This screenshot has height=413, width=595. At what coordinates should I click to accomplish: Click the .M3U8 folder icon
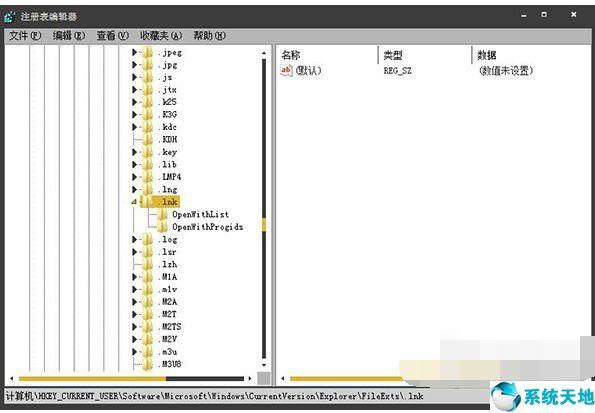pyautogui.click(x=148, y=364)
